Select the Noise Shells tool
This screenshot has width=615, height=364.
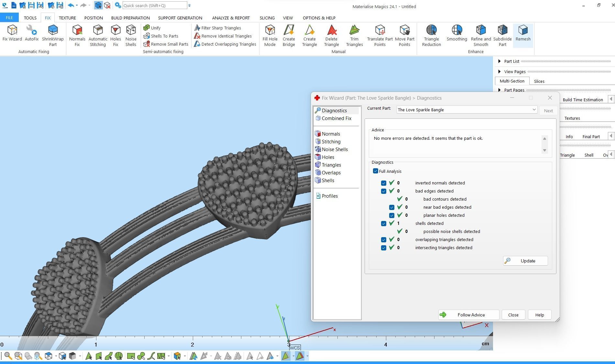131,36
